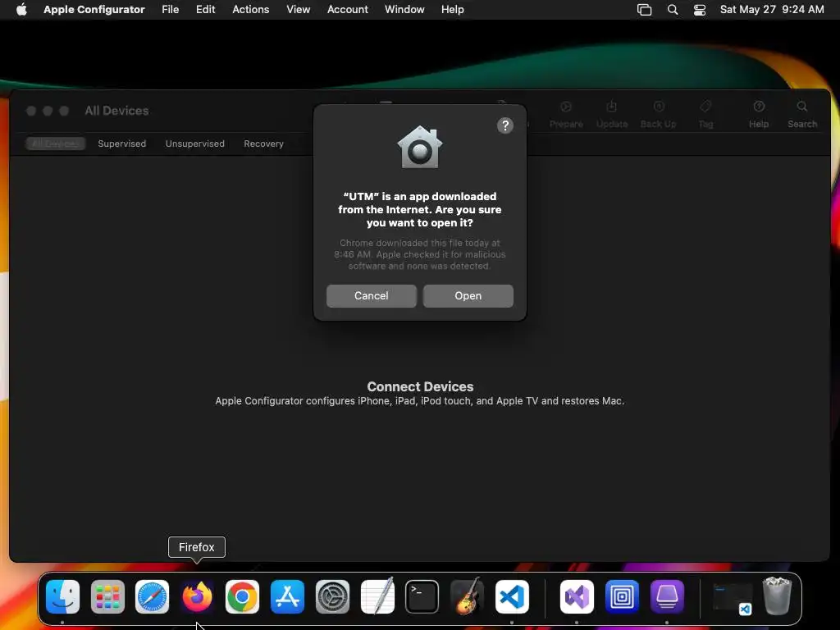Image resolution: width=840 pixels, height=630 pixels.
Task: Click the Stage Manager menu bar icon
Action: tap(645, 10)
